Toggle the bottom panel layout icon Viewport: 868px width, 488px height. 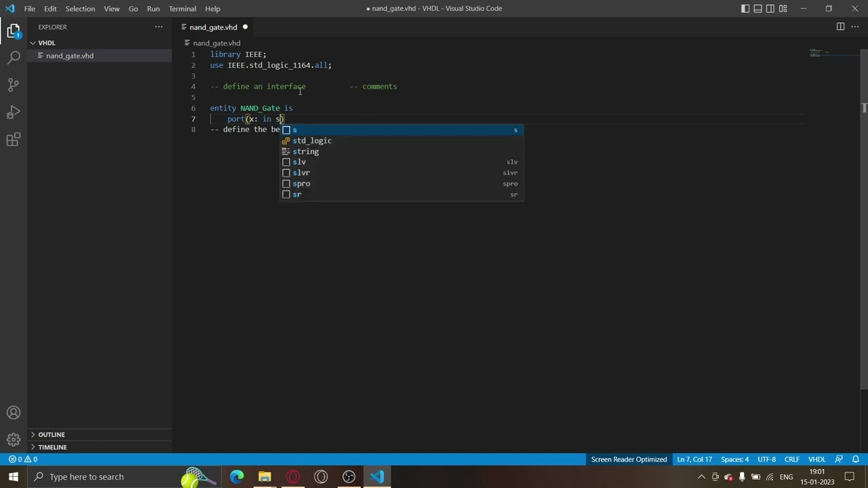[x=758, y=9]
